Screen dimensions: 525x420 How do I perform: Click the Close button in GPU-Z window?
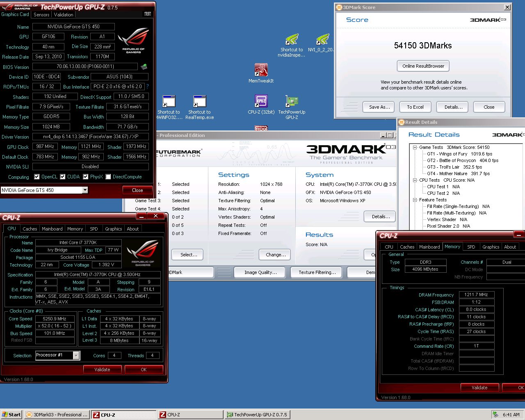[137, 190]
